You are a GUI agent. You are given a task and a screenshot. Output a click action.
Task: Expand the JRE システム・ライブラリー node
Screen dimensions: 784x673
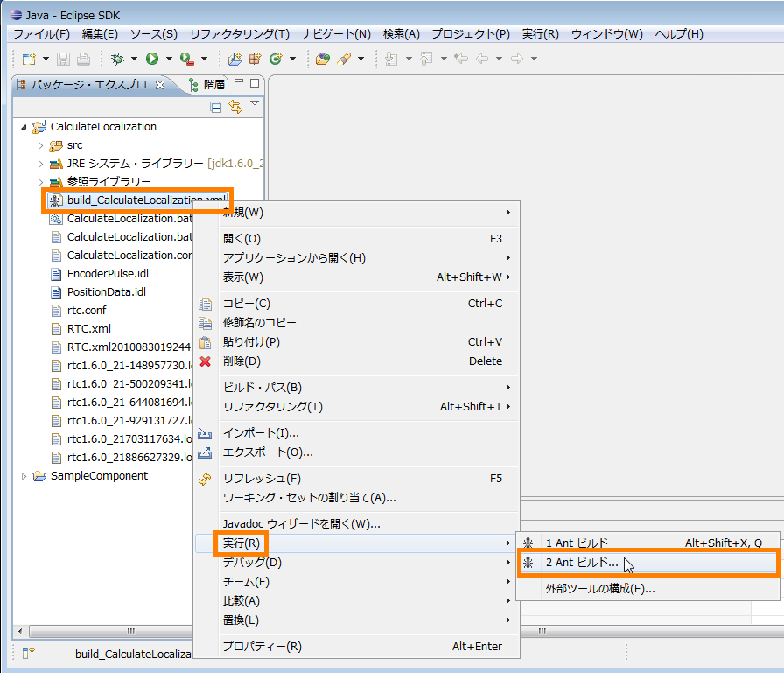[40, 164]
